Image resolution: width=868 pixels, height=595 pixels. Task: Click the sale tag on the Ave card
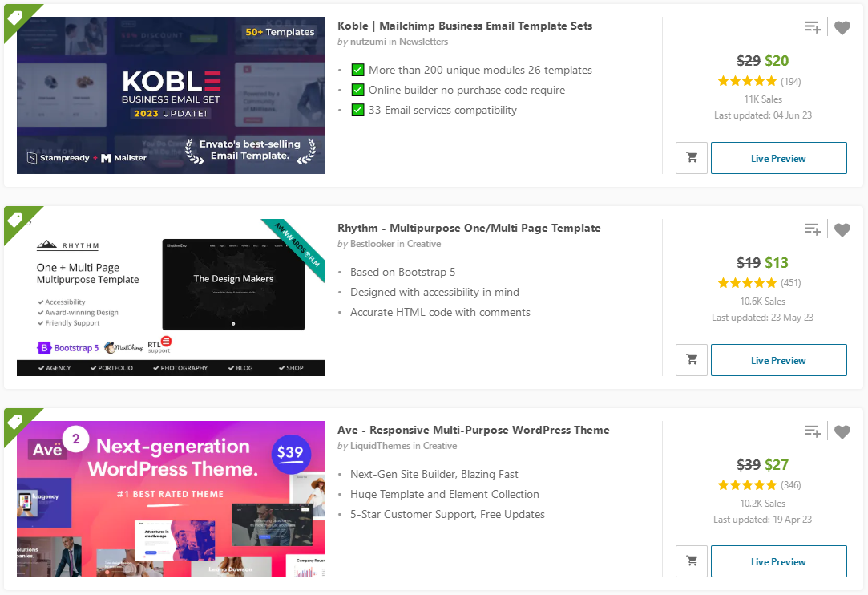[x=15, y=422]
